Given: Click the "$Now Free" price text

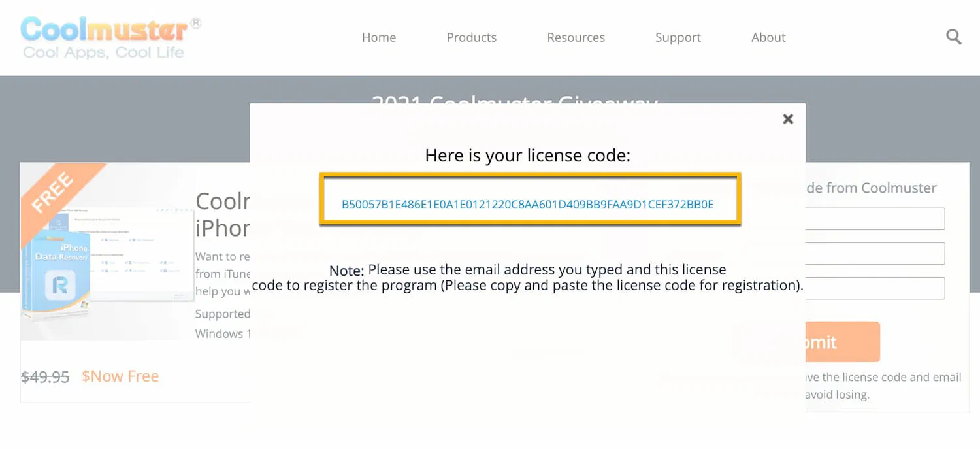Looking at the screenshot, I should tap(120, 376).
